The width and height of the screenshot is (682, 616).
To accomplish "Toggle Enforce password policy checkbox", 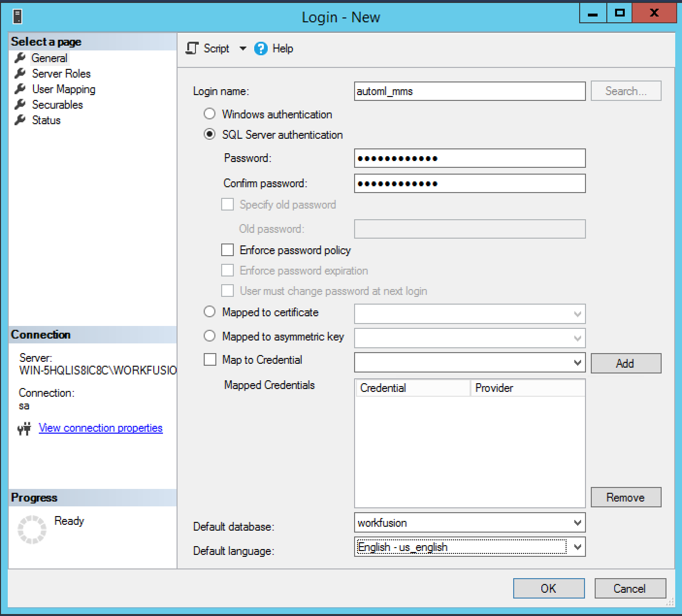I will pyautogui.click(x=227, y=250).
